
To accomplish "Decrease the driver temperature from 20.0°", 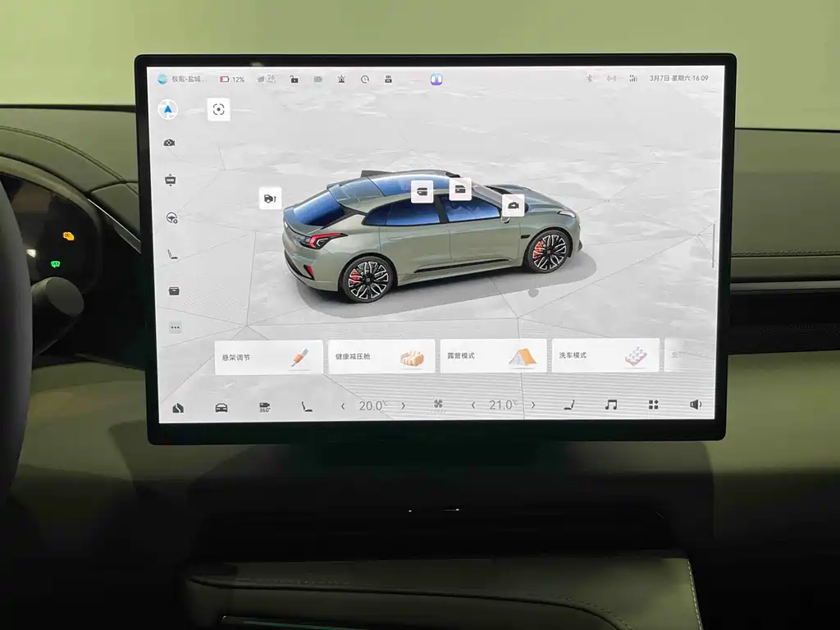I will [x=343, y=406].
